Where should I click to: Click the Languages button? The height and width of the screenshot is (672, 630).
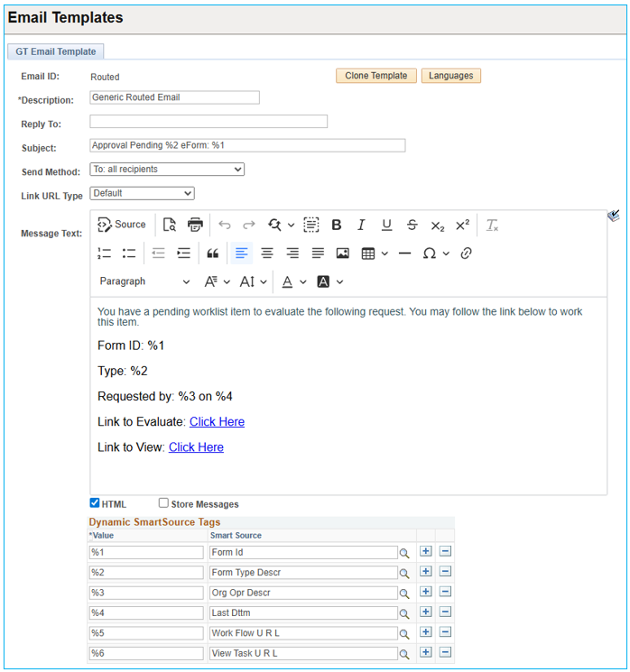point(450,76)
